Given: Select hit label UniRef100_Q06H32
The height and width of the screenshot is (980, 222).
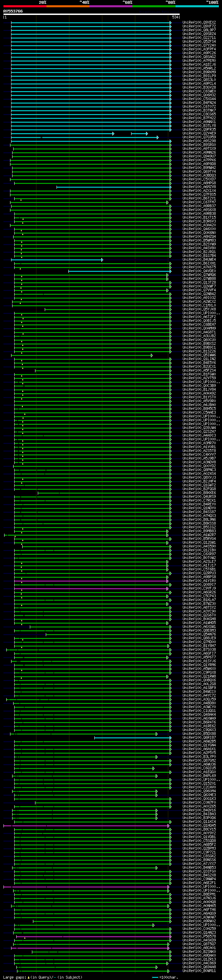Looking at the screenshot, I should click(199, 95).
